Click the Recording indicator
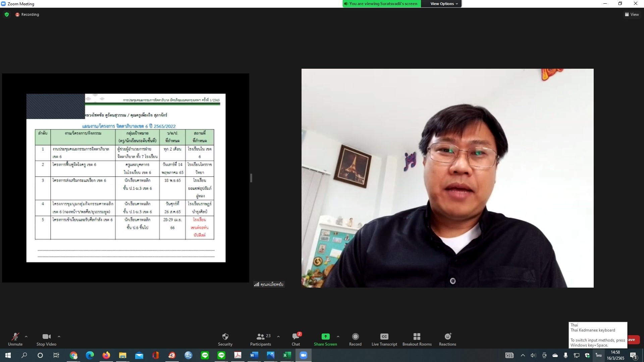 27,14
